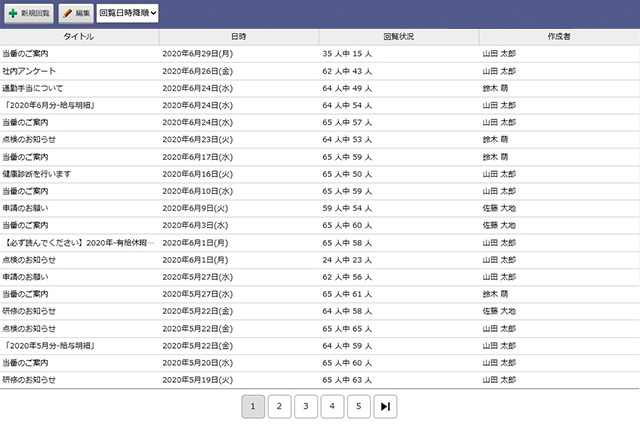Go to the last page arrow button
This screenshot has width=640, height=426.
[x=387, y=406]
